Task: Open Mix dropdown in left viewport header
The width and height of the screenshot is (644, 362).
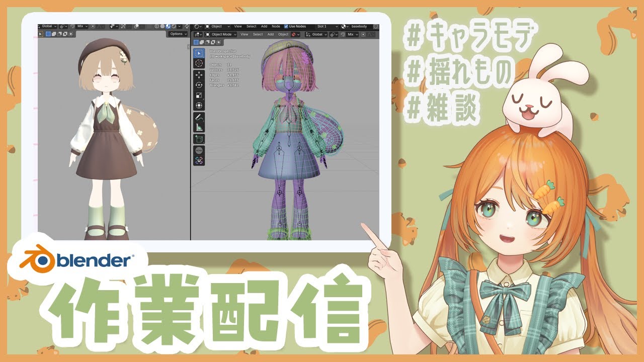Action: [x=83, y=26]
